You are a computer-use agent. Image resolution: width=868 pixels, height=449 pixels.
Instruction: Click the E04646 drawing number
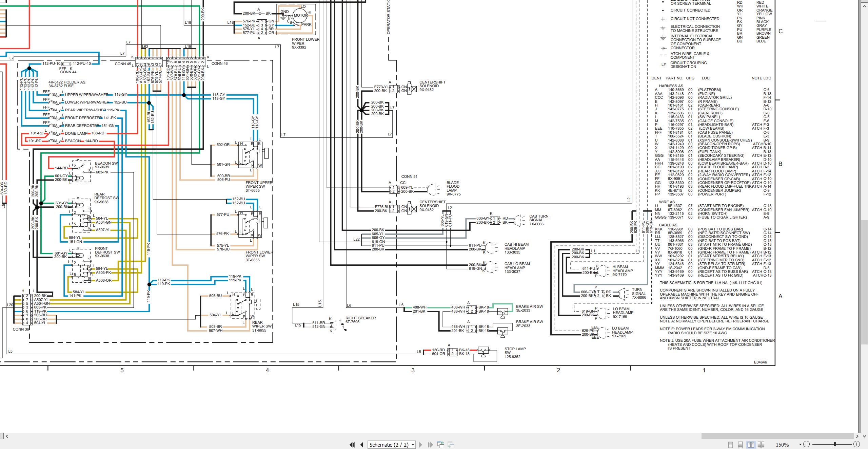(760, 362)
